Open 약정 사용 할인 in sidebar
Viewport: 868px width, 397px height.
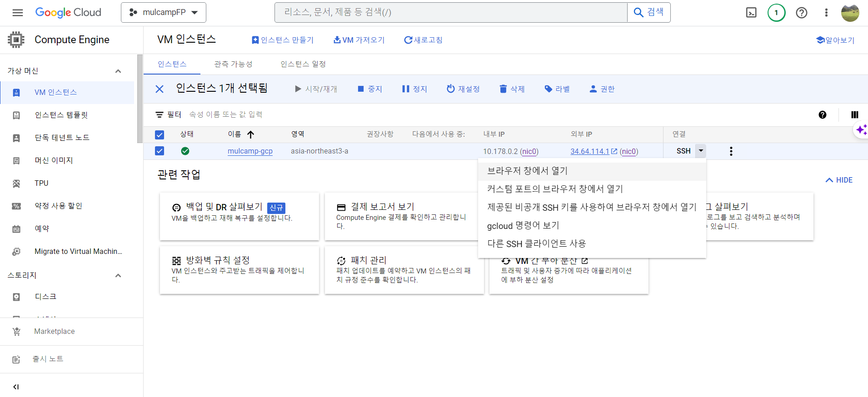click(x=67, y=206)
